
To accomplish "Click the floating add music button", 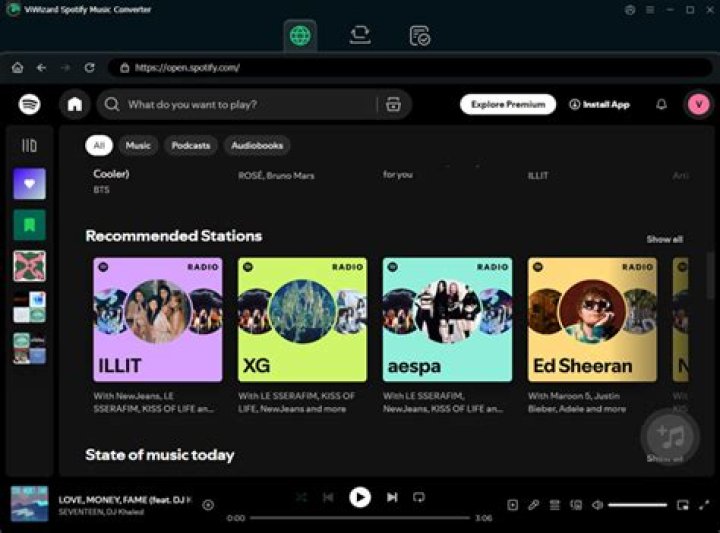I will [x=669, y=435].
